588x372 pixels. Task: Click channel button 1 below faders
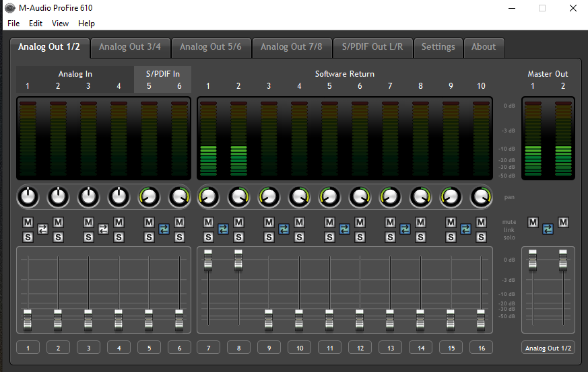(28, 348)
